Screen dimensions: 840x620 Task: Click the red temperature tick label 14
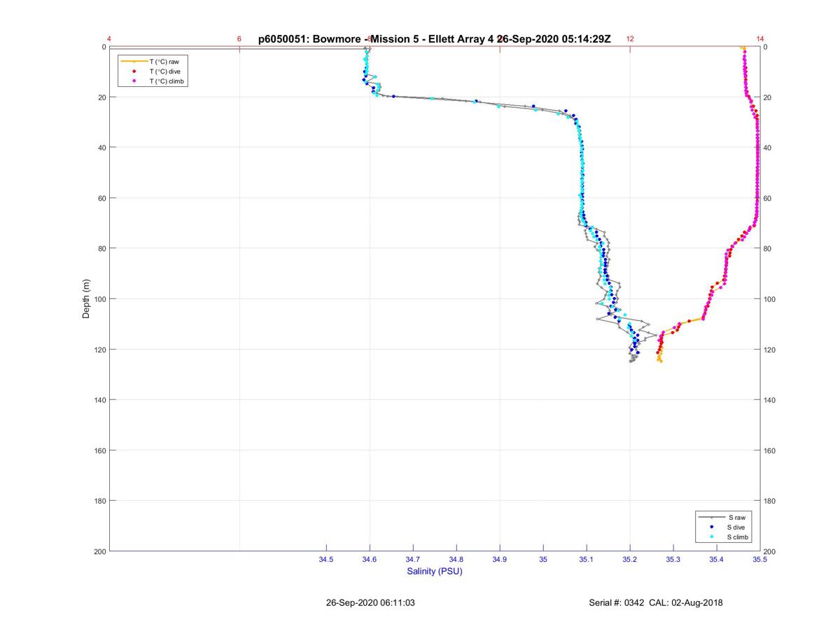[x=760, y=39]
